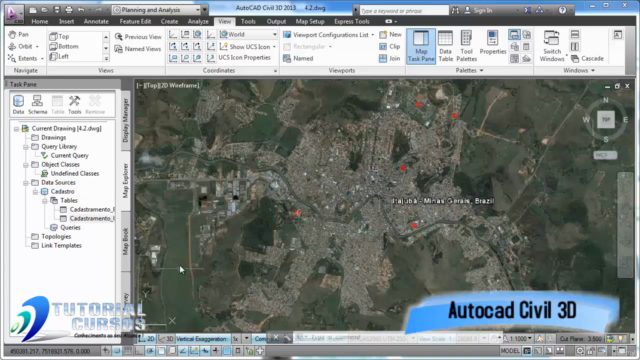Toggle the Map Task Pane button
The height and width of the screenshot is (360, 640).
point(421,46)
